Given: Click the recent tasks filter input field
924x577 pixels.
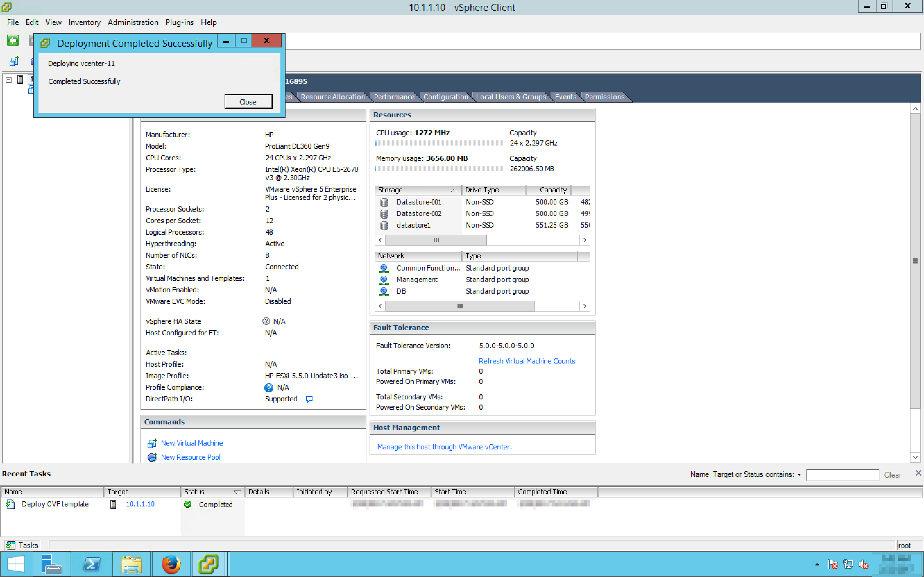Looking at the screenshot, I should (x=842, y=475).
